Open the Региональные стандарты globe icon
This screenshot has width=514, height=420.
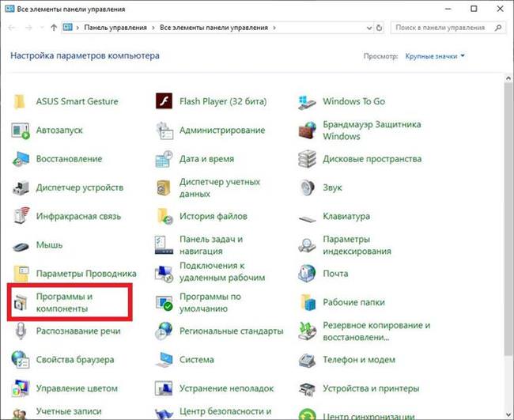pos(164,331)
